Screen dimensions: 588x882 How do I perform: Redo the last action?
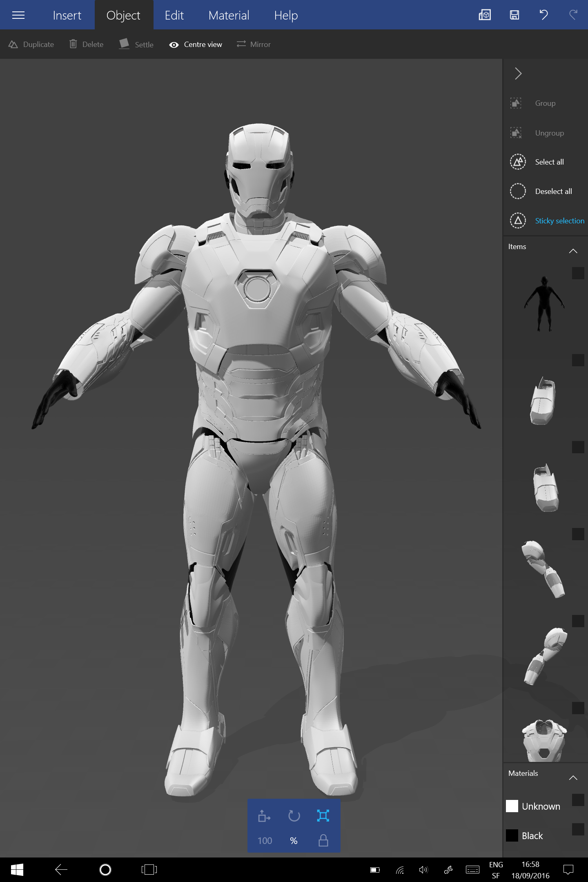click(x=573, y=15)
